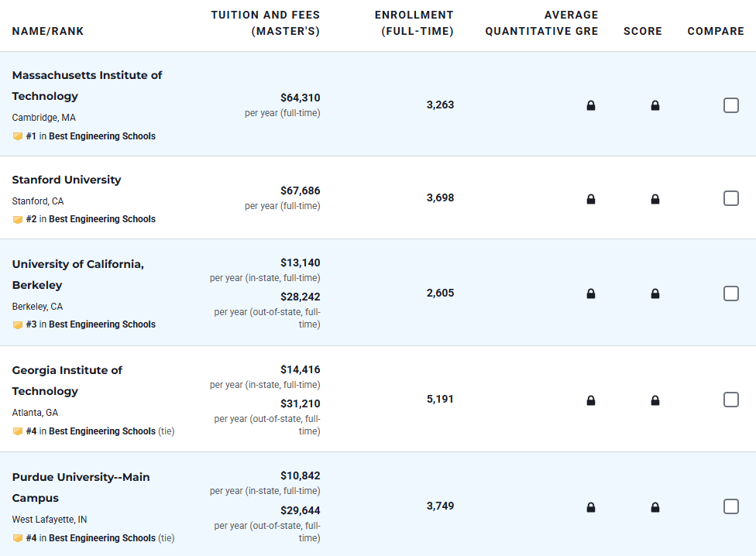This screenshot has height=556, width=756.
Task: Check the compare box for Massachusetts Institute of Technology
Action: coord(730,105)
